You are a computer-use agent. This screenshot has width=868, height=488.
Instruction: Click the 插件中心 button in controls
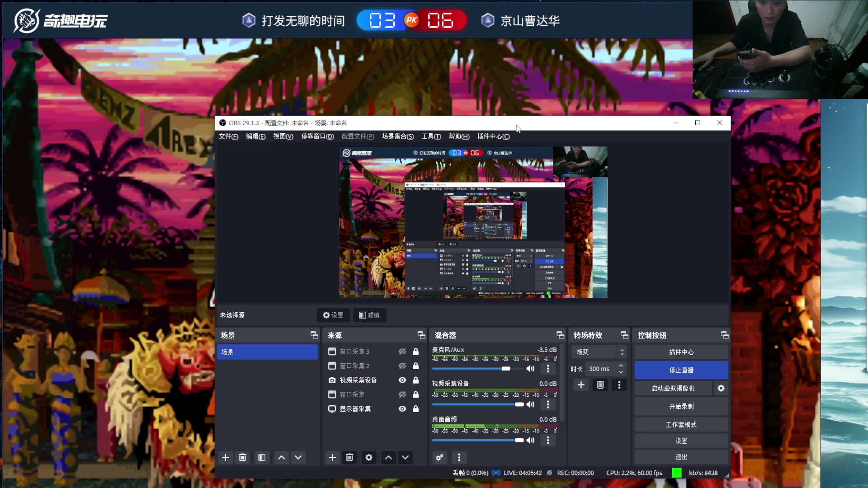point(681,352)
